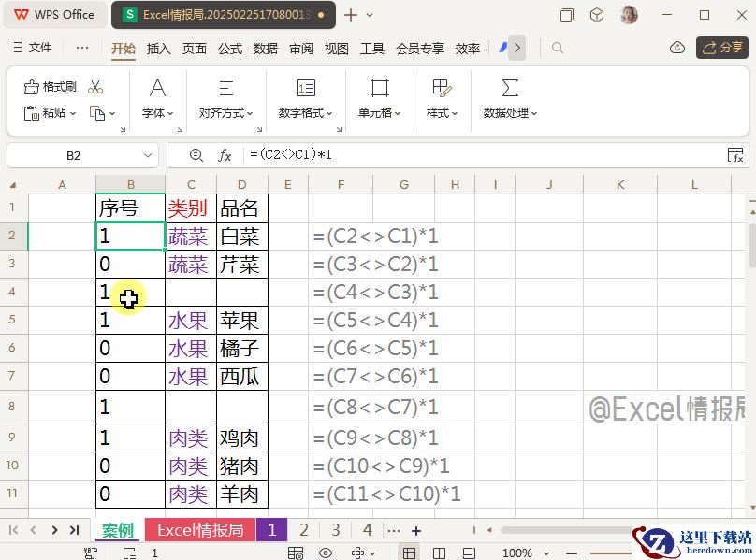Expand the new tab dropdown arrow in the title bar
This screenshot has height=560, width=756.
(x=370, y=15)
